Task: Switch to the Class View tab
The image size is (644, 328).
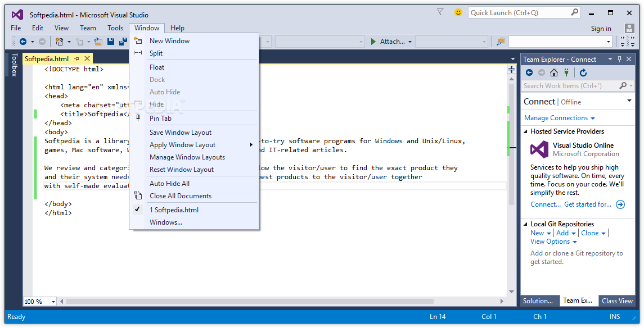Action: click(x=617, y=301)
